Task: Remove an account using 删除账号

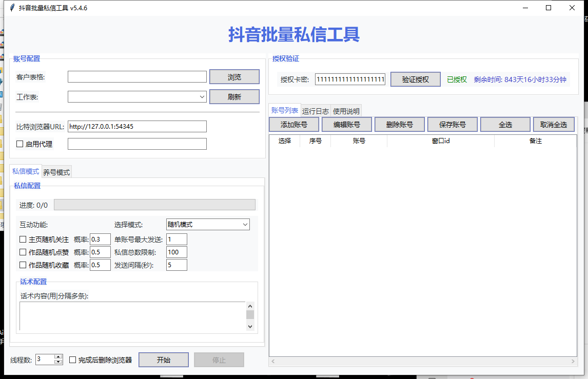Action: pos(400,125)
